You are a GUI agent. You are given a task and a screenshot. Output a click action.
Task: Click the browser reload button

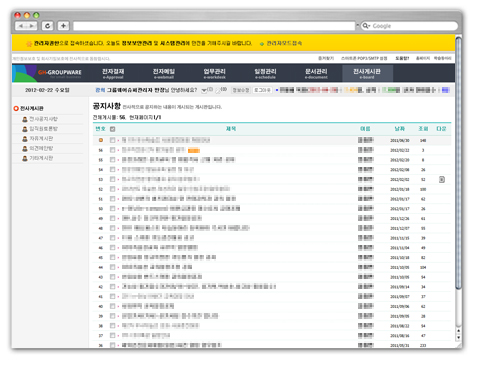pyautogui.click(x=48, y=26)
